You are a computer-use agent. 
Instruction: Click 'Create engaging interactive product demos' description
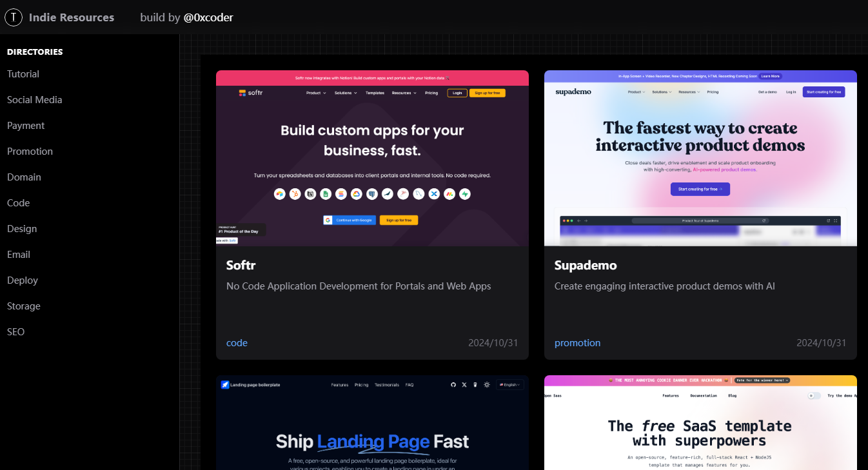pos(665,286)
